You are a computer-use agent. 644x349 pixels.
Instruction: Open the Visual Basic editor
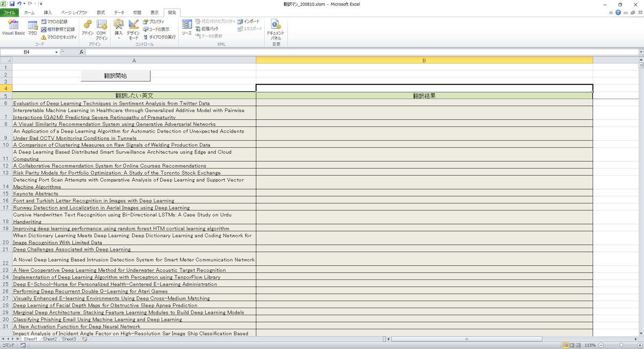(x=13, y=28)
